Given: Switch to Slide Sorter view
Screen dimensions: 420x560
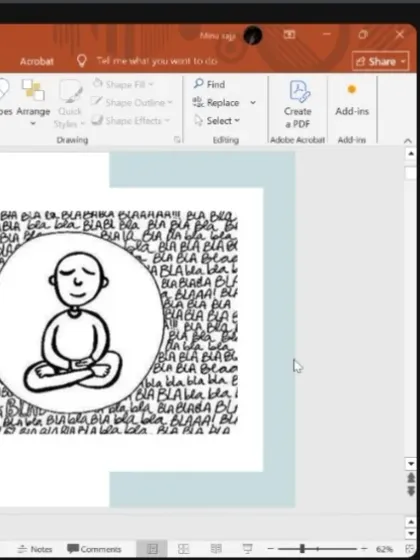Looking at the screenshot, I should pyautogui.click(x=184, y=549).
